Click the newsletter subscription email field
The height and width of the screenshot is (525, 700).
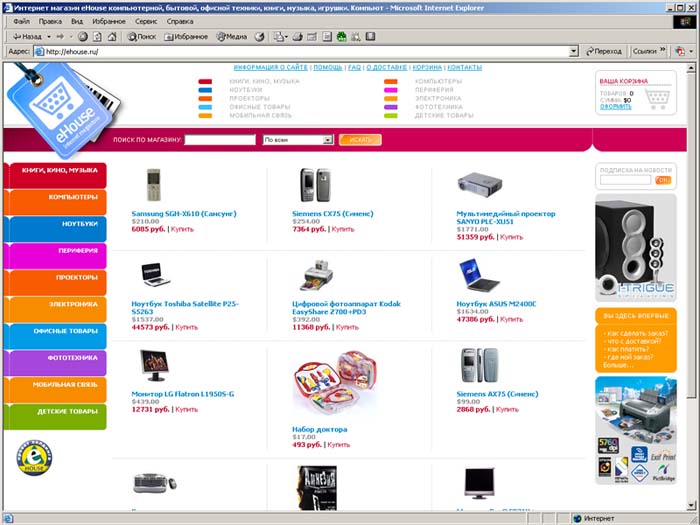[x=625, y=180]
